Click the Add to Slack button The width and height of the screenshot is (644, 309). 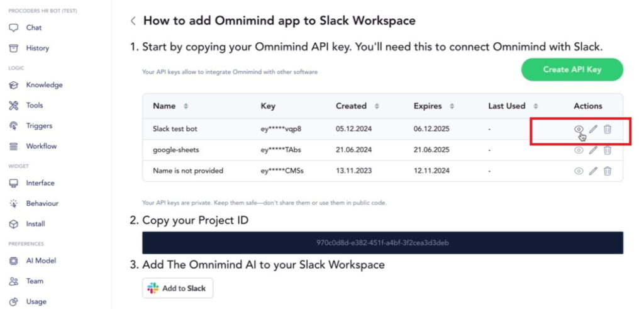(178, 288)
